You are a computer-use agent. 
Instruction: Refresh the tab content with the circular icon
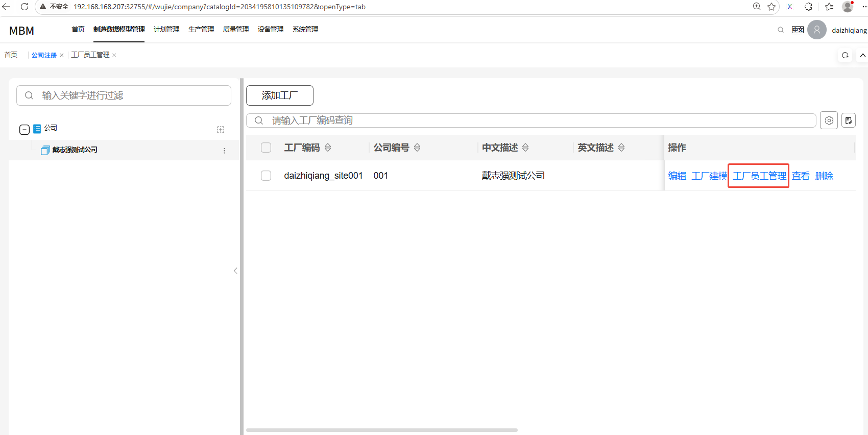pyautogui.click(x=845, y=55)
